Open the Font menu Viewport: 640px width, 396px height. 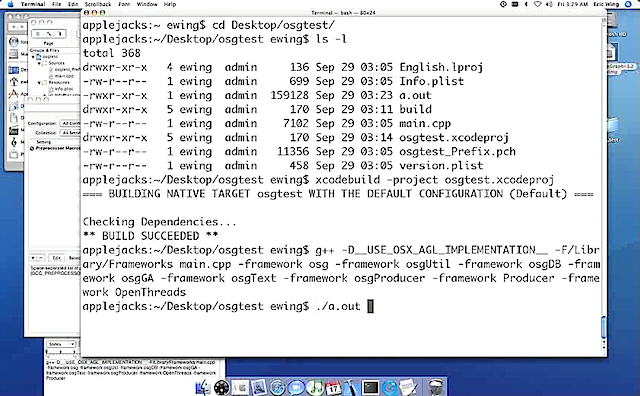pyautogui.click(x=124, y=4)
